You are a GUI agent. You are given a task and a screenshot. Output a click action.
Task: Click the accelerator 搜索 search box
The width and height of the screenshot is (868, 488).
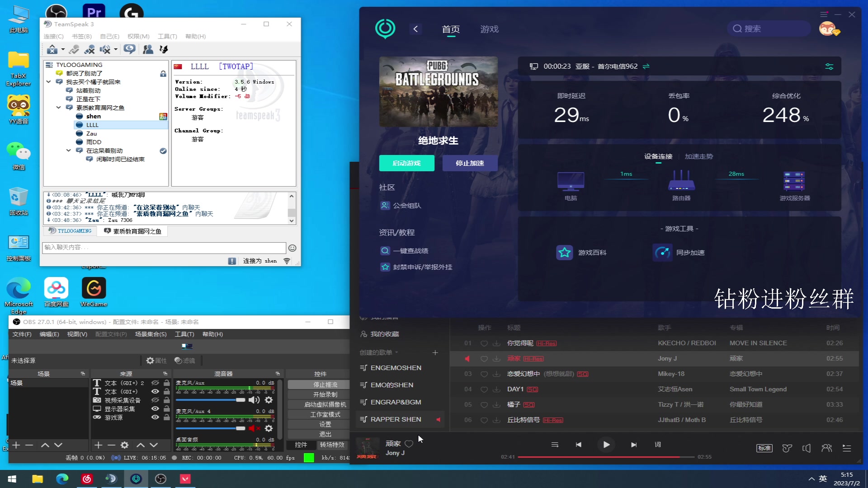tap(769, 28)
